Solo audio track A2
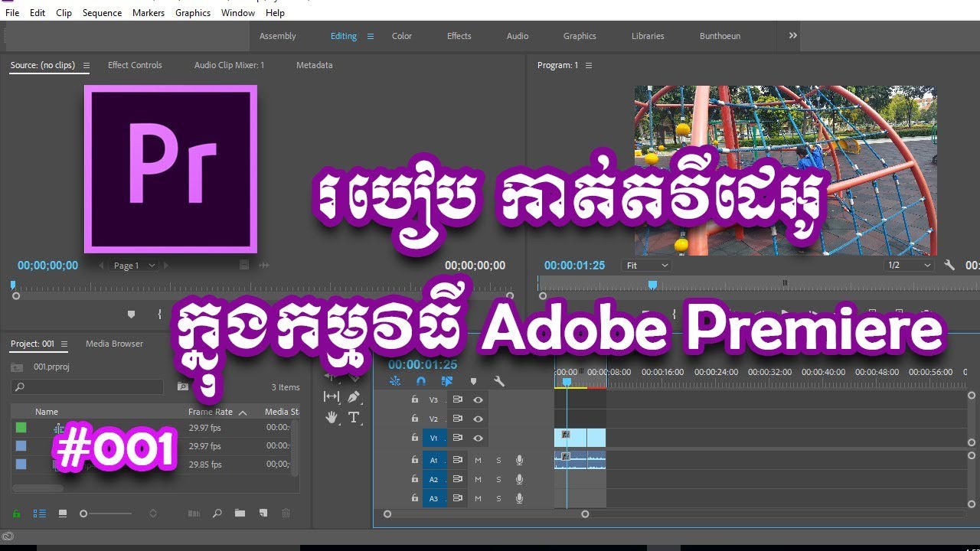The height and width of the screenshot is (551, 980). (x=498, y=479)
